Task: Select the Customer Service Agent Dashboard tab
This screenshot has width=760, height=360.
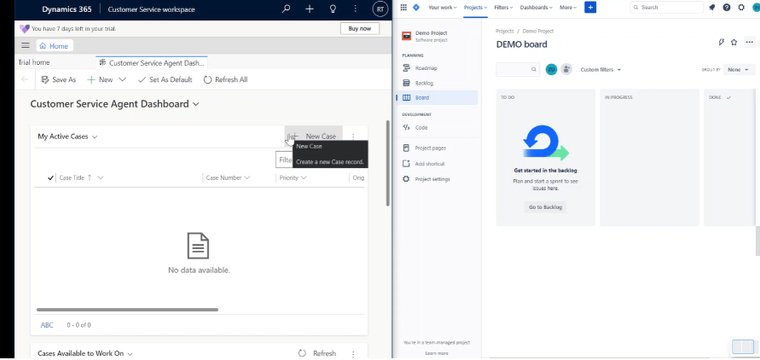Action: [152, 63]
